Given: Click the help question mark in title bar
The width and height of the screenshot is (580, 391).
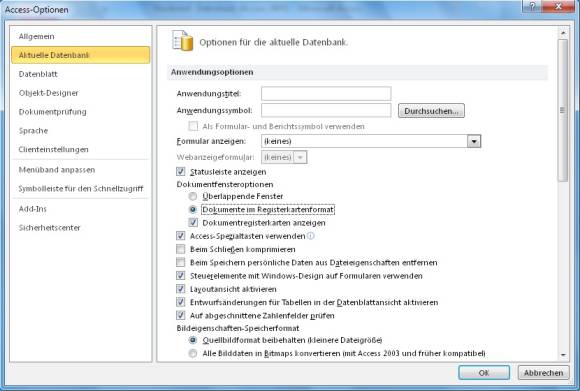Looking at the screenshot, I should (532, 7).
